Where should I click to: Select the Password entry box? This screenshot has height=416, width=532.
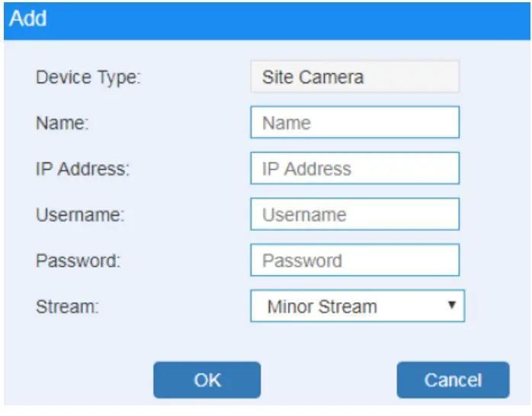[x=354, y=261]
